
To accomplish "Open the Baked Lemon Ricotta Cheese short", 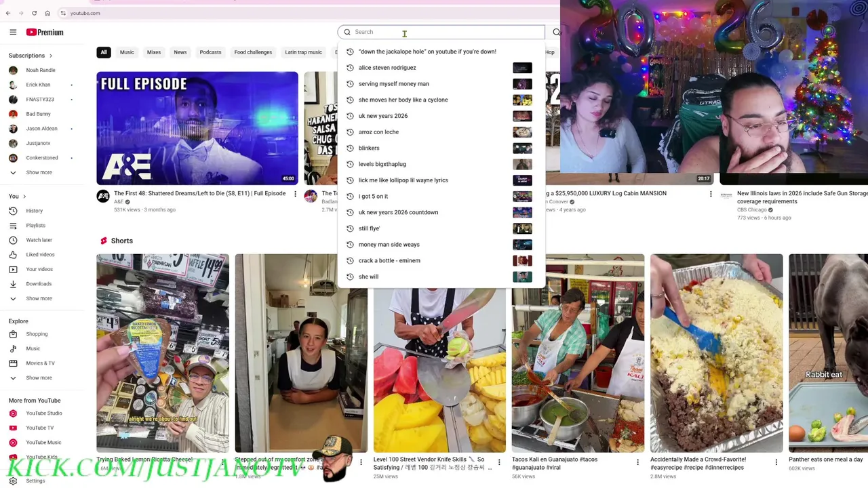I will [163, 352].
